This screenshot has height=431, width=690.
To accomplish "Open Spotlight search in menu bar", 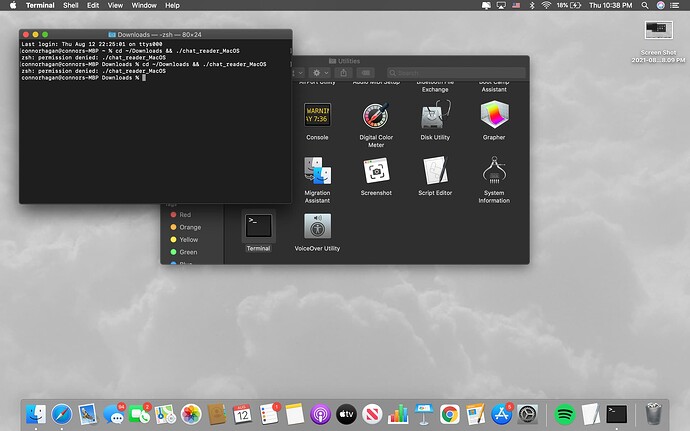I will tap(645, 5).
